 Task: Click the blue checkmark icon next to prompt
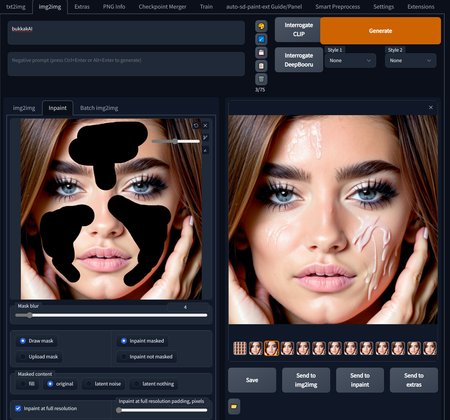click(x=261, y=39)
